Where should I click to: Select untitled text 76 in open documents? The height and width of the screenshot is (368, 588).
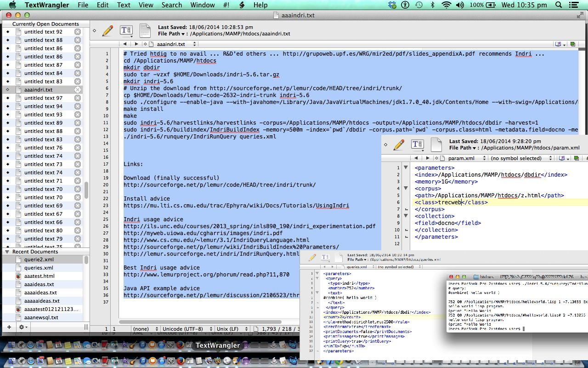click(x=42, y=148)
